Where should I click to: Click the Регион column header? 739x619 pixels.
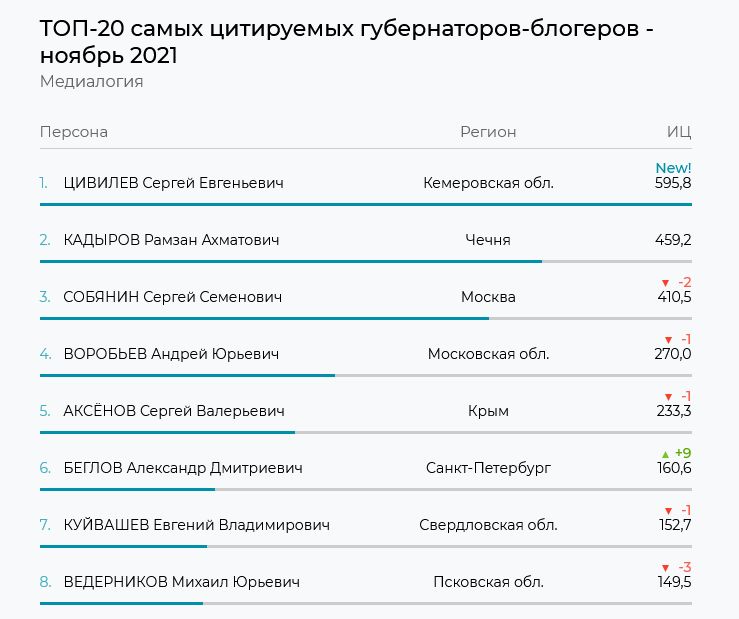pos(488,132)
